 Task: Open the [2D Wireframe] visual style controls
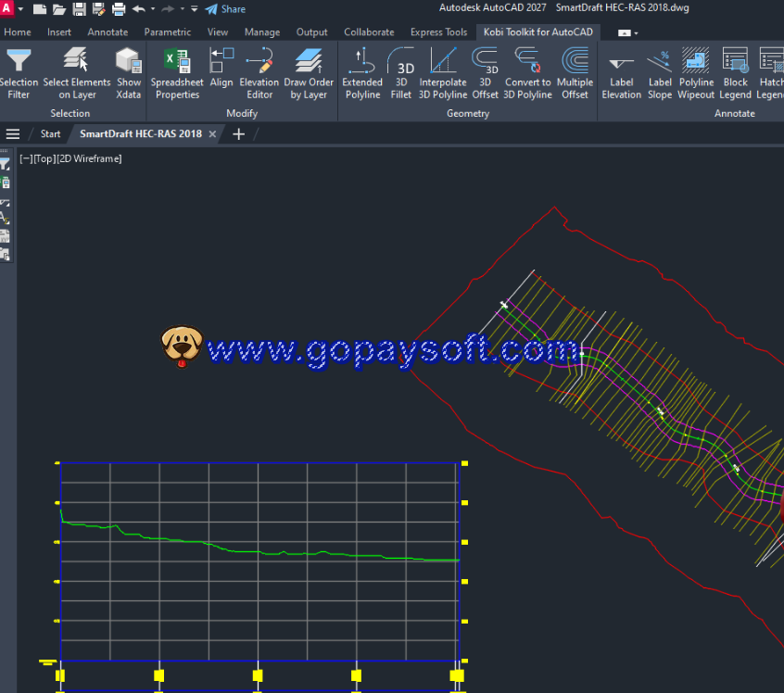89,158
